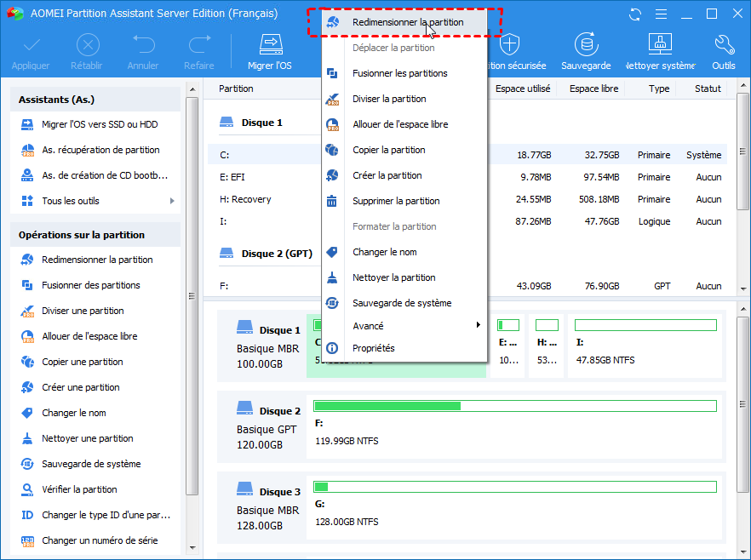Choose Sauvegarde de système in context menu
751x560 pixels.
[404, 303]
